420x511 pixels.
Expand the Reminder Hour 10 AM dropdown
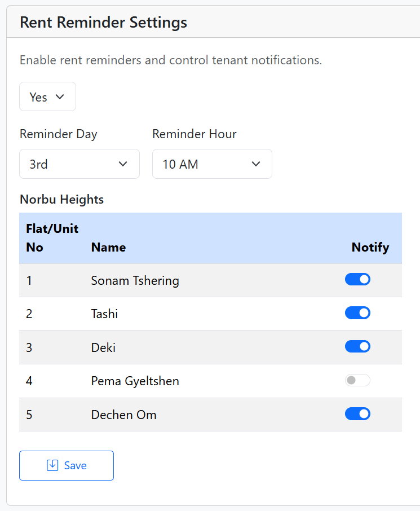211,164
